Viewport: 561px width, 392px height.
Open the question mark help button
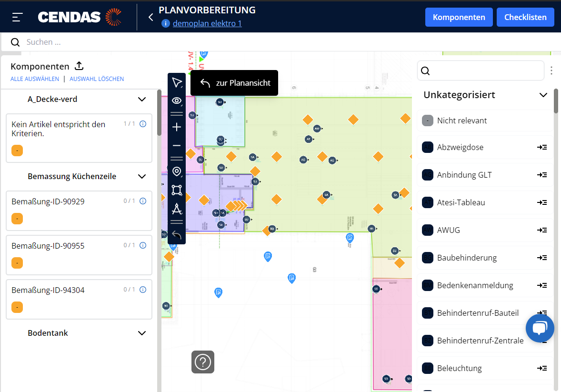(x=203, y=362)
